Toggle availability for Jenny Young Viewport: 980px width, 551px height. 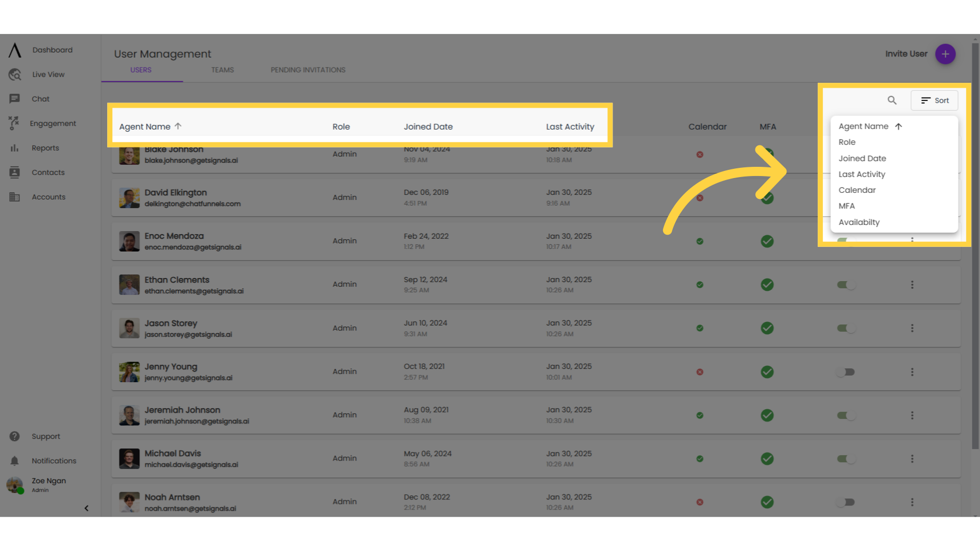(846, 371)
